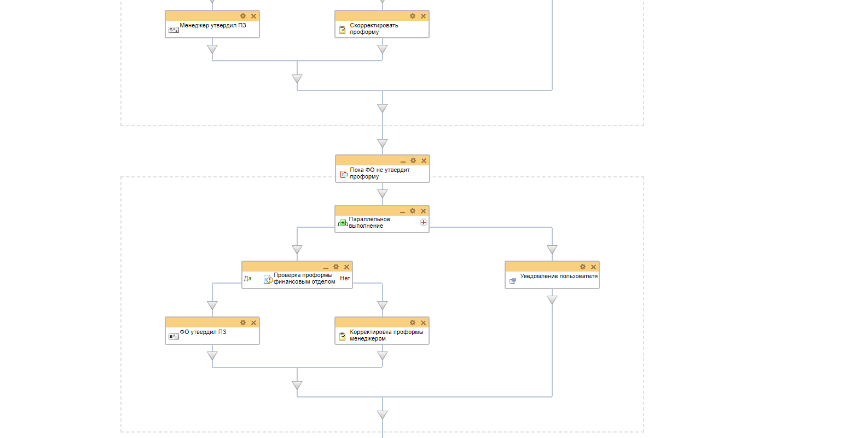Collapse the Пока ФО не утвердит проформу block
This screenshot has height=438, width=868.
[403, 161]
